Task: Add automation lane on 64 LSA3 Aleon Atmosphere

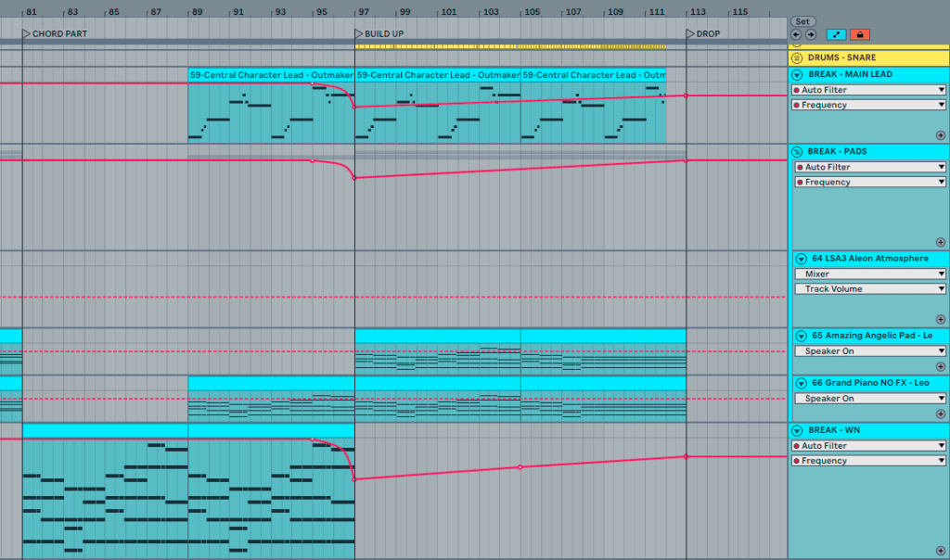Action: click(x=941, y=318)
